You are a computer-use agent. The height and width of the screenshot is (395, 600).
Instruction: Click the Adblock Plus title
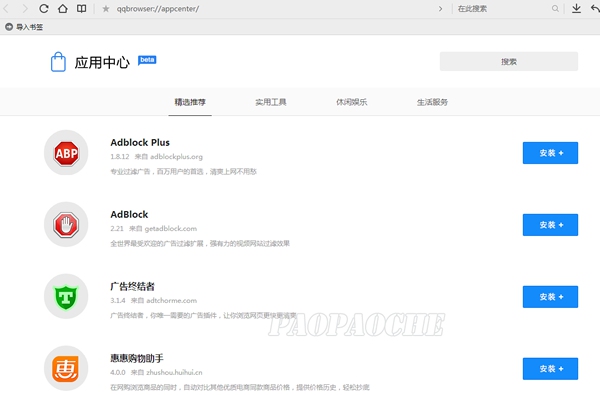[x=140, y=142]
